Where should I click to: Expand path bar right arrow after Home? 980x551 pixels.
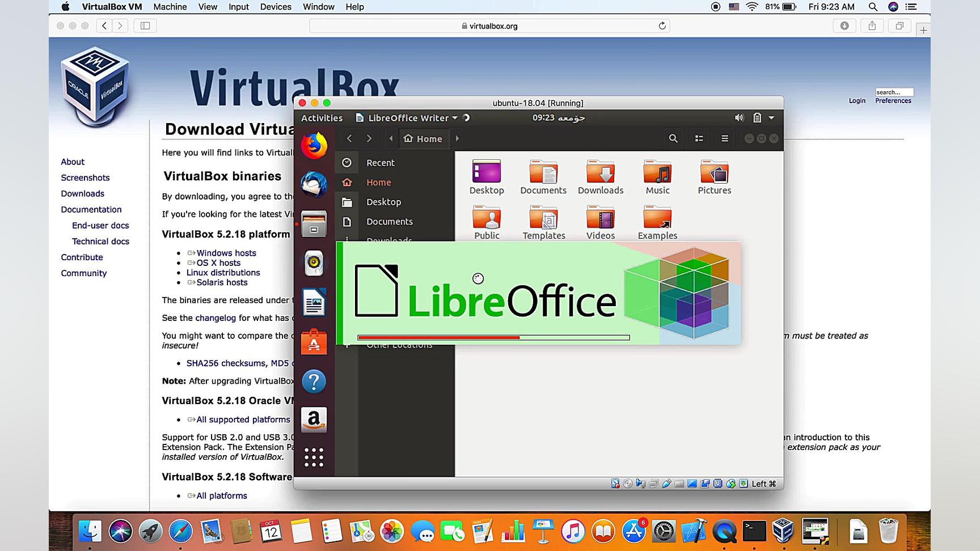[457, 138]
